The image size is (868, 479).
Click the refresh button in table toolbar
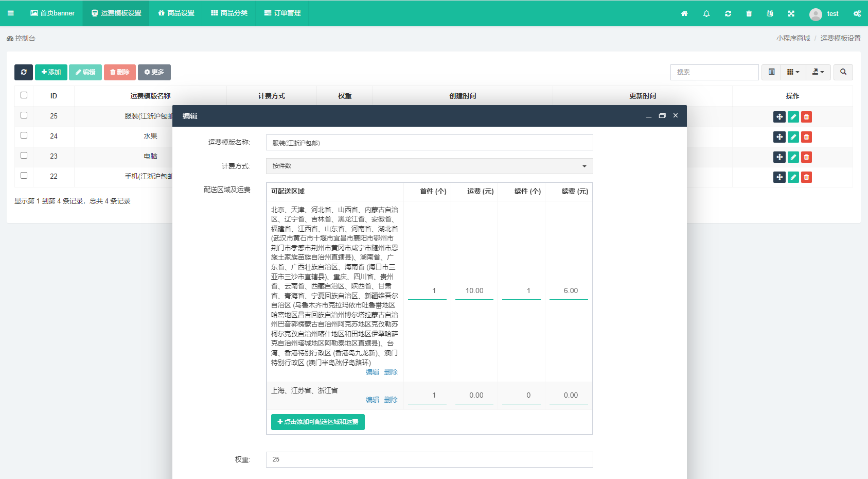(x=24, y=72)
